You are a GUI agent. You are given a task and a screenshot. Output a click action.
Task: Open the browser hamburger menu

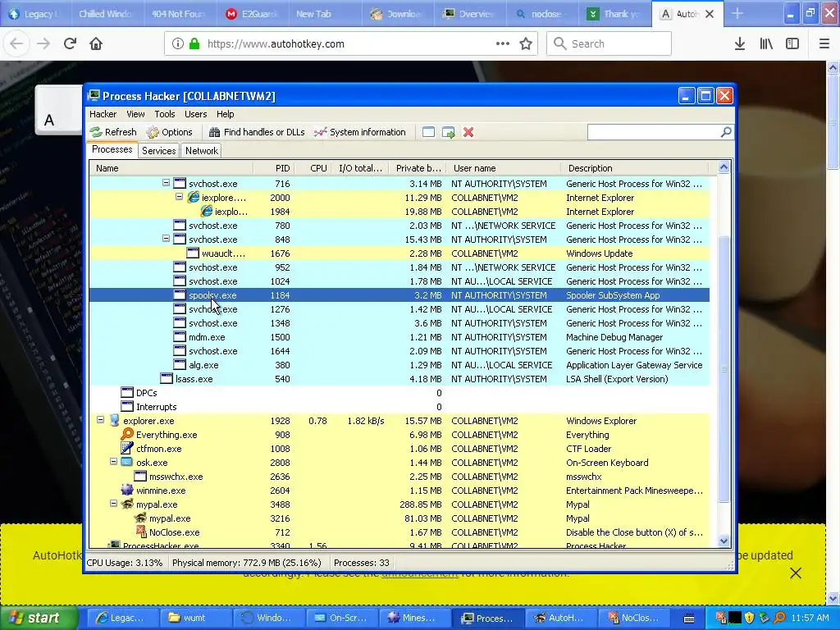(824, 43)
